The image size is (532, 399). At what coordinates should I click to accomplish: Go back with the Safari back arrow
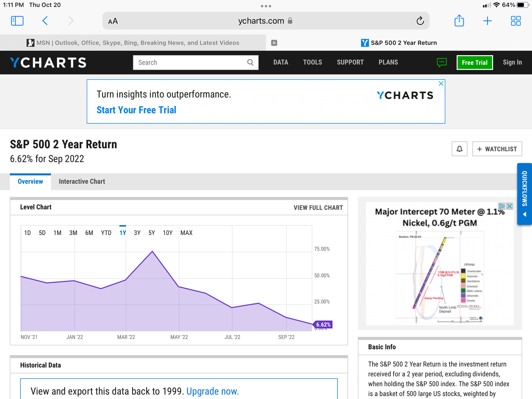[45, 21]
